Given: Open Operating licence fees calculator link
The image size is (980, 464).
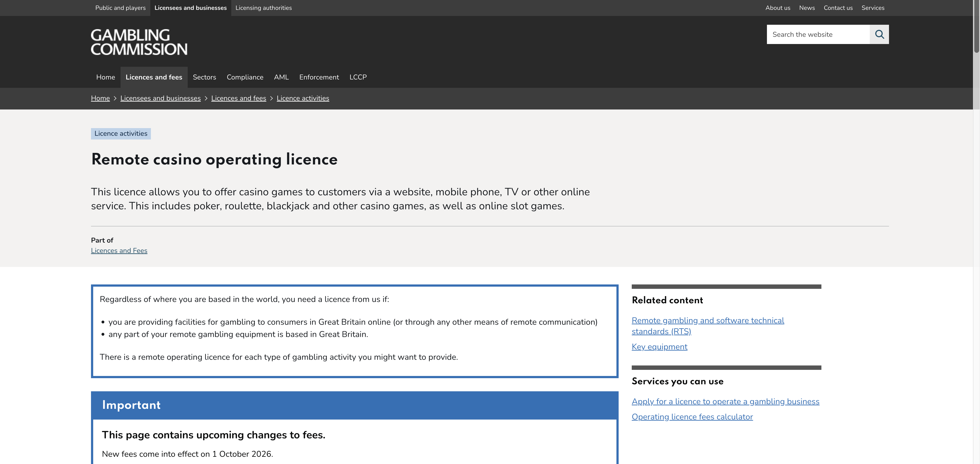Looking at the screenshot, I should (692, 417).
